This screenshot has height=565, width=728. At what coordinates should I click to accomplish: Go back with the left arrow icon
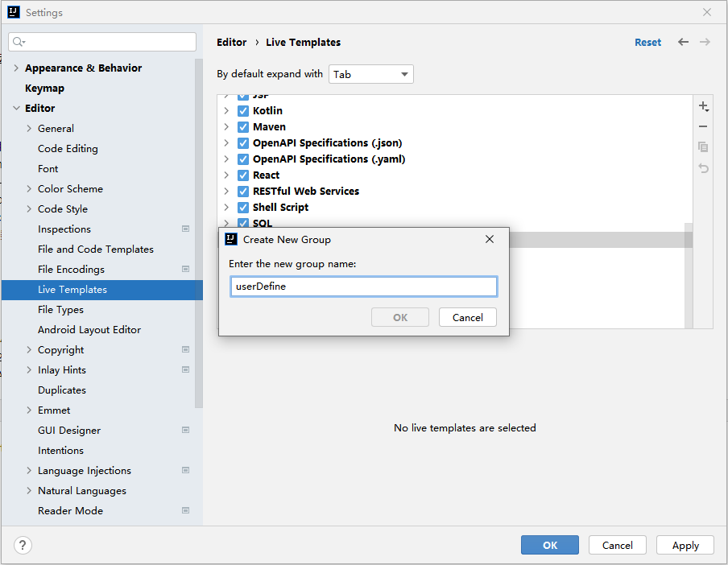coord(683,42)
